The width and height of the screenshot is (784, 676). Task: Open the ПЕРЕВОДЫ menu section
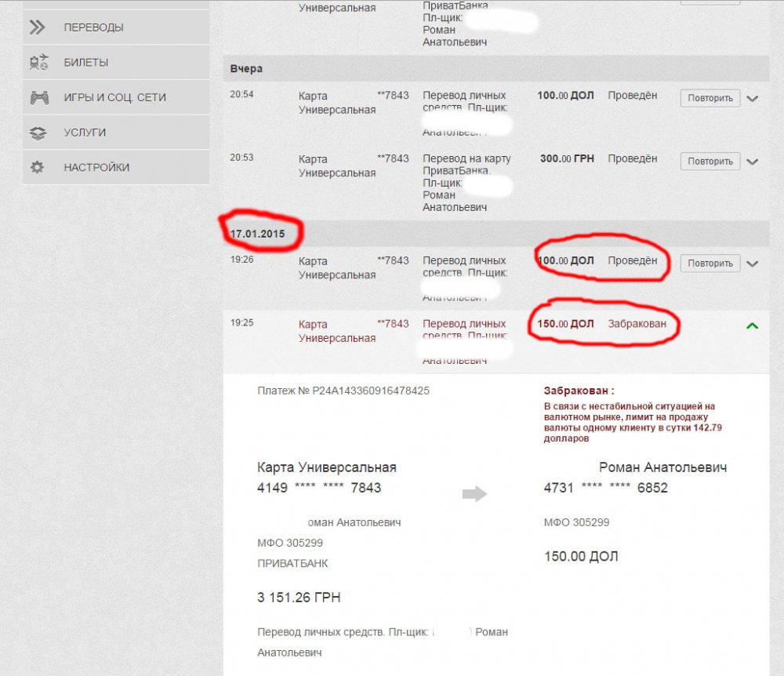116,27
